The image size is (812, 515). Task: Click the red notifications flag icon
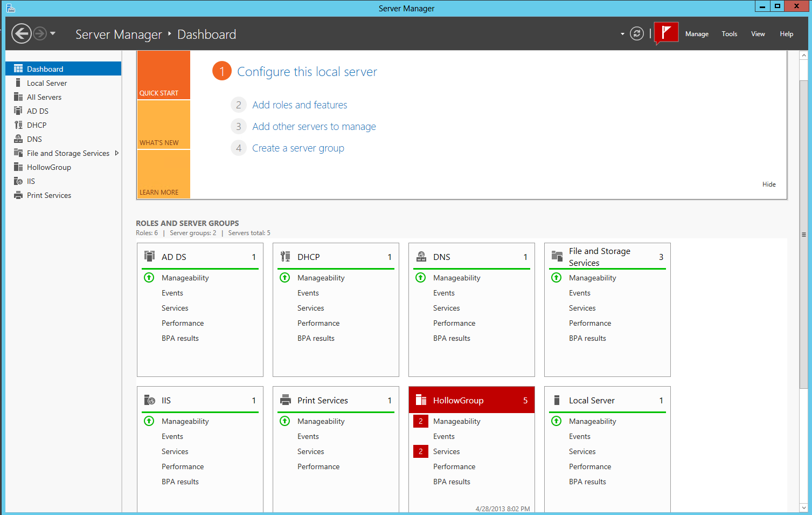(x=666, y=33)
